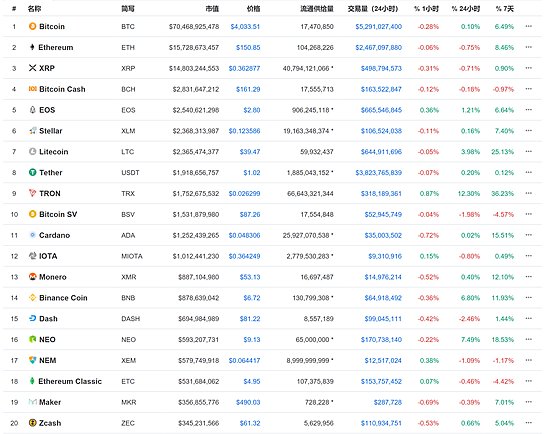Click the Cardano logo icon
This screenshot has width=553, height=434.
pos(32,235)
